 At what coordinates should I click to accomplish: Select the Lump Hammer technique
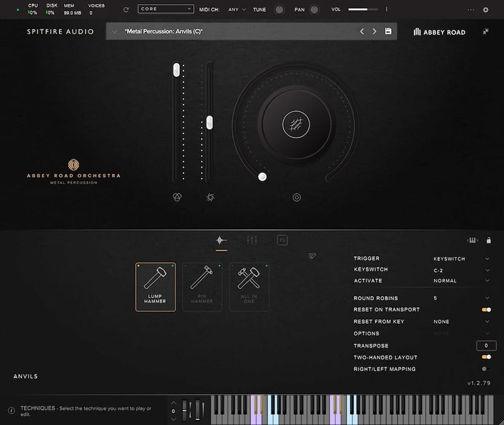(x=155, y=287)
